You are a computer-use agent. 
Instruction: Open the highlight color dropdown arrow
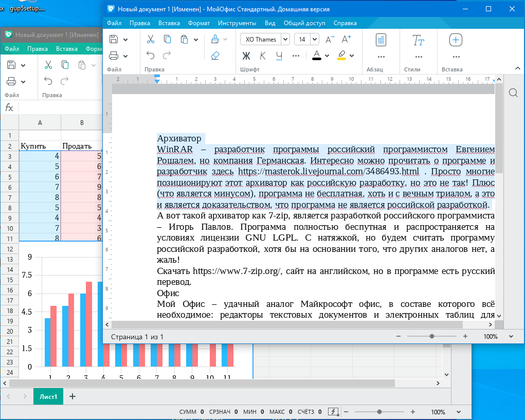[352, 56]
